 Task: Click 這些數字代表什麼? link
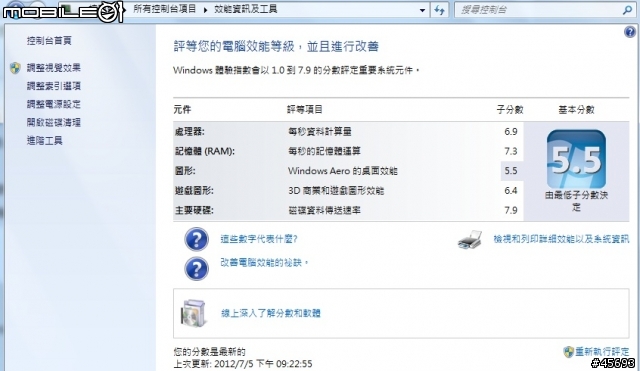pos(259,239)
